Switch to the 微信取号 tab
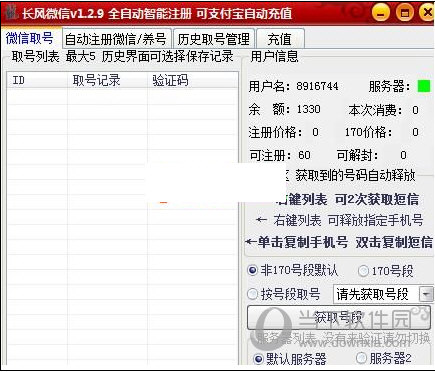The image size is (435, 372). pos(30,38)
